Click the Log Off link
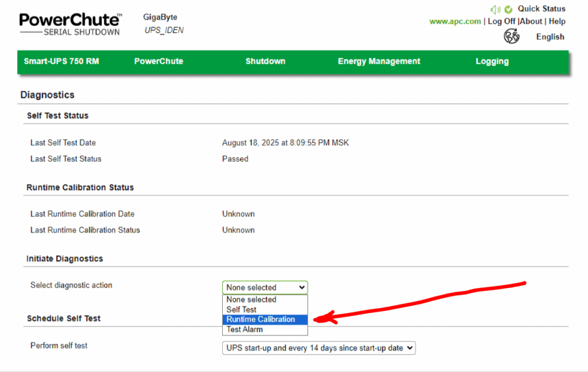588x372 pixels. 501,21
